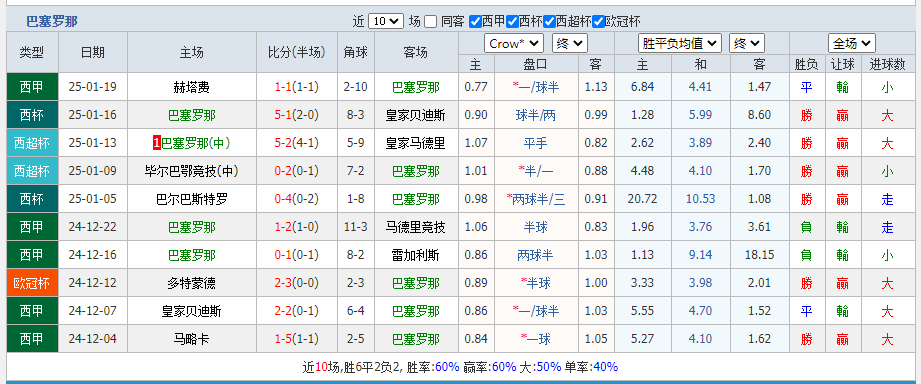Screen dimensions: 921x384
Task: Click home team 马略卡
Action: click(191, 339)
